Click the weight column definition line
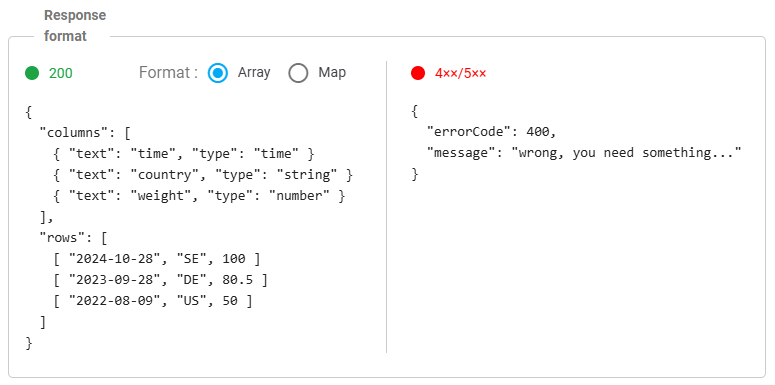This screenshot has width=775, height=385. point(199,196)
